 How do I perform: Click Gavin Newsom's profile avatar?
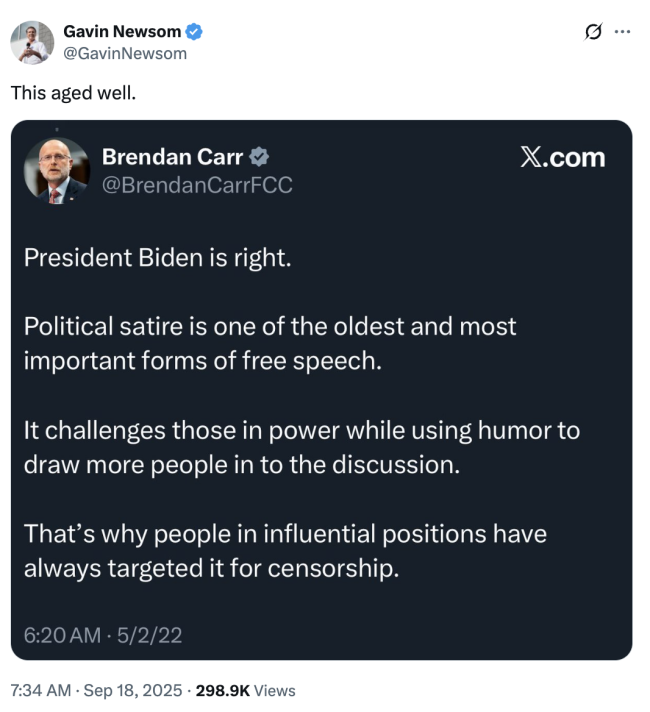pyautogui.click(x=32, y=42)
